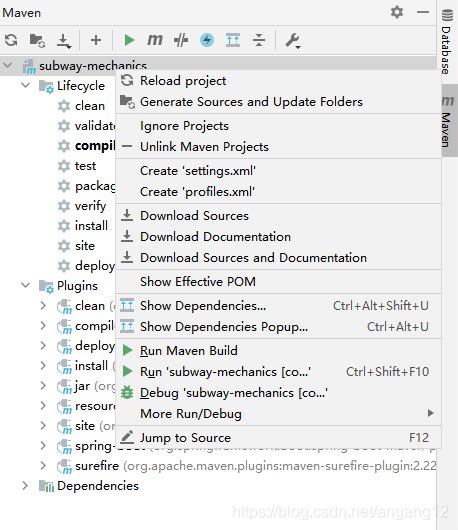Click Download Sources toolbar icon

click(63, 41)
